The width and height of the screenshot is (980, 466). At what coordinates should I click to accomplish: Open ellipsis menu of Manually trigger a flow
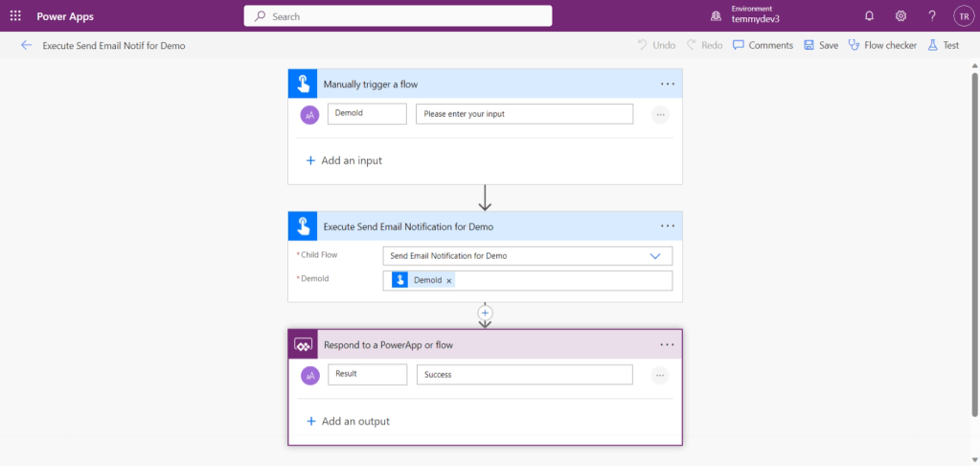click(668, 83)
